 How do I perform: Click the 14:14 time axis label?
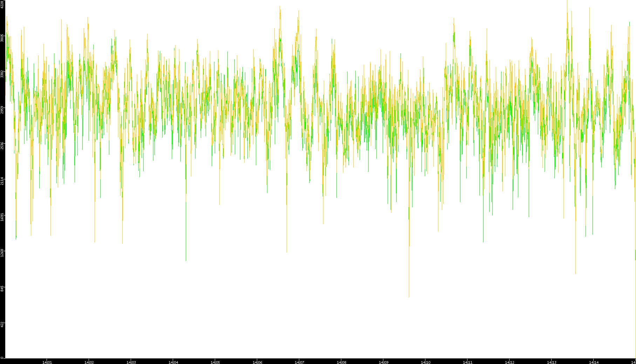click(594, 362)
